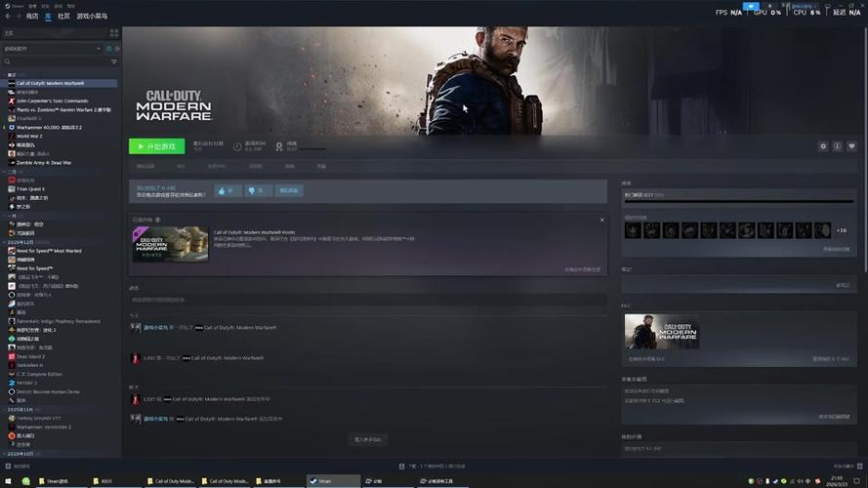
Task: Click the back navigation arrow in Steam
Action: [x=8, y=17]
